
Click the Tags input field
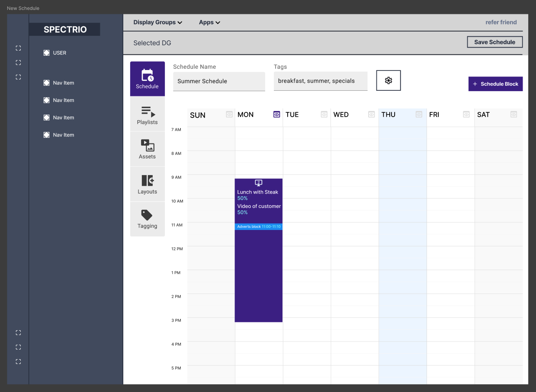[321, 81]
